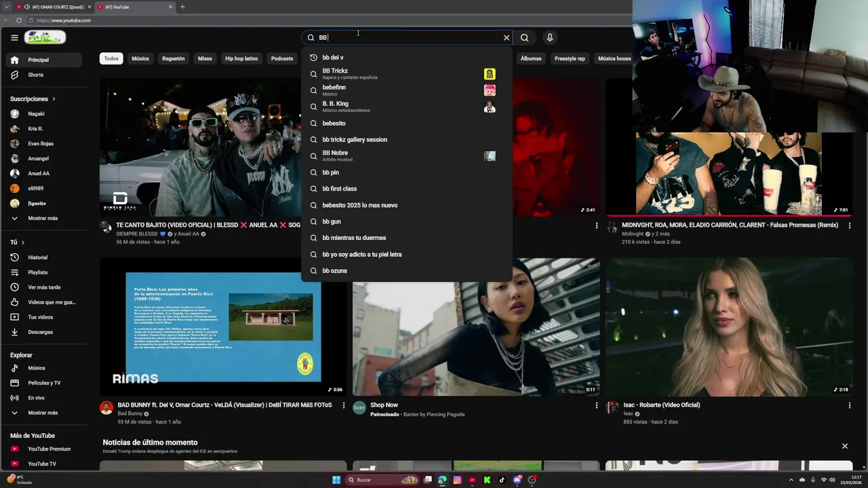Image resolution: width=868 pixels, height=488 pixels.
Task: Open Historial in sidebar
Action: pos(43,258)
